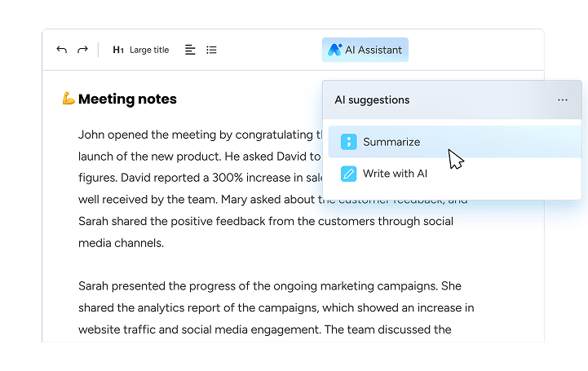Click the blue Summarize icon
Screen dimensions: 588x371
click(349, 142)
